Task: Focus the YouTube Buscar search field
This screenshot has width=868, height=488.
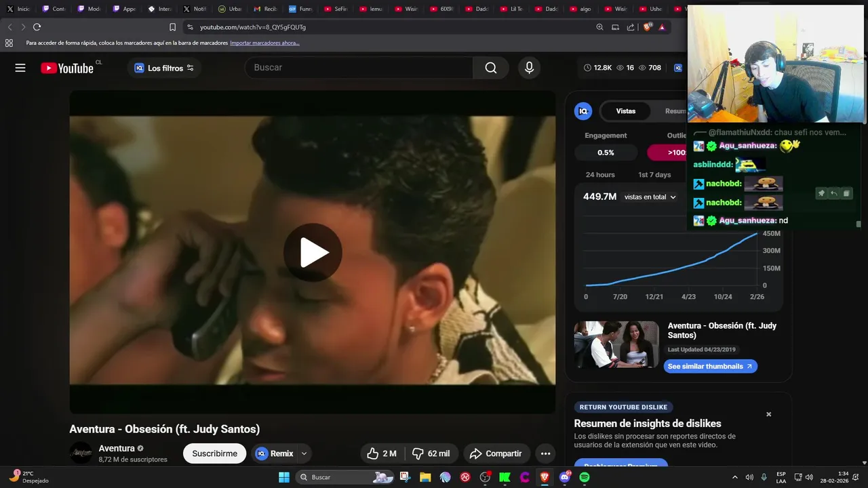Action: pyautogui.click(x=359, y=68)
